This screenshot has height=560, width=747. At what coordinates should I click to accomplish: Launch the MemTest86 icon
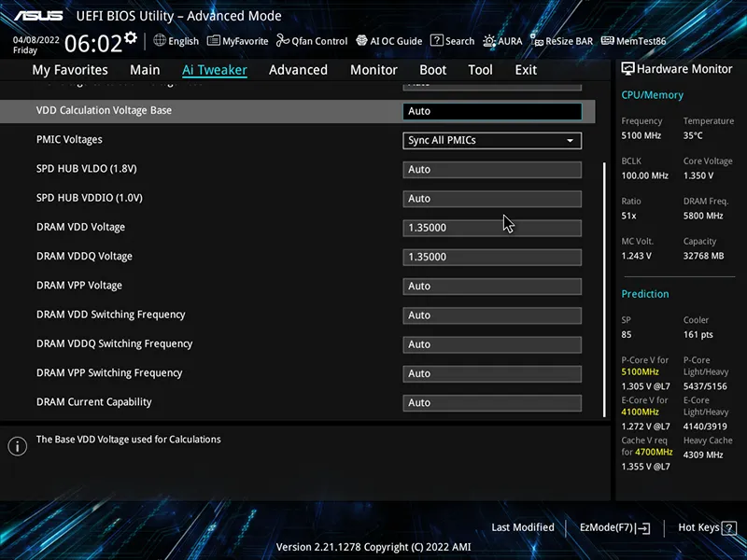pyautogui.click(x=608, y=40)
